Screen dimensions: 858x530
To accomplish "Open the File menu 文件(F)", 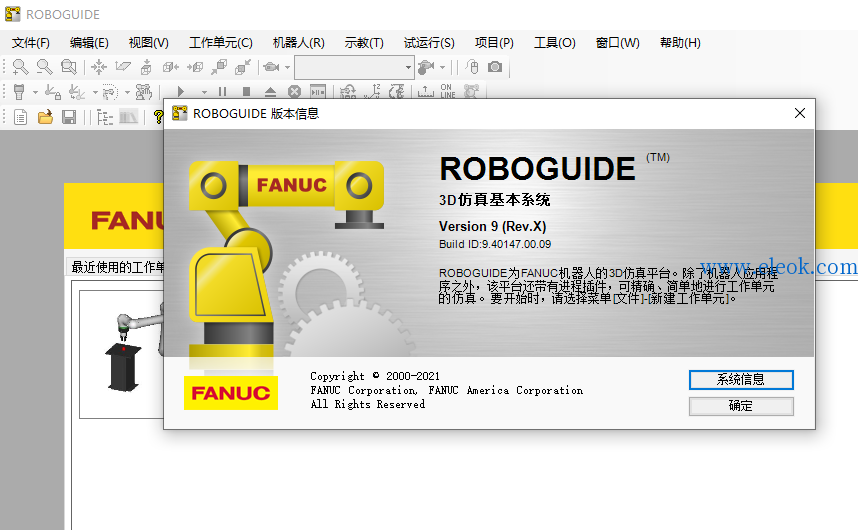I will [x=31, y=43].
